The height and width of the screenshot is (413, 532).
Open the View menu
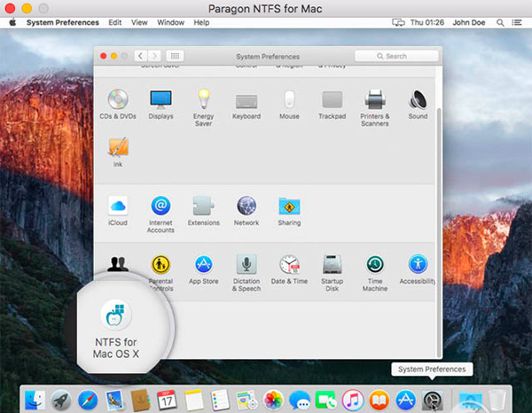[x=139, y=23]
